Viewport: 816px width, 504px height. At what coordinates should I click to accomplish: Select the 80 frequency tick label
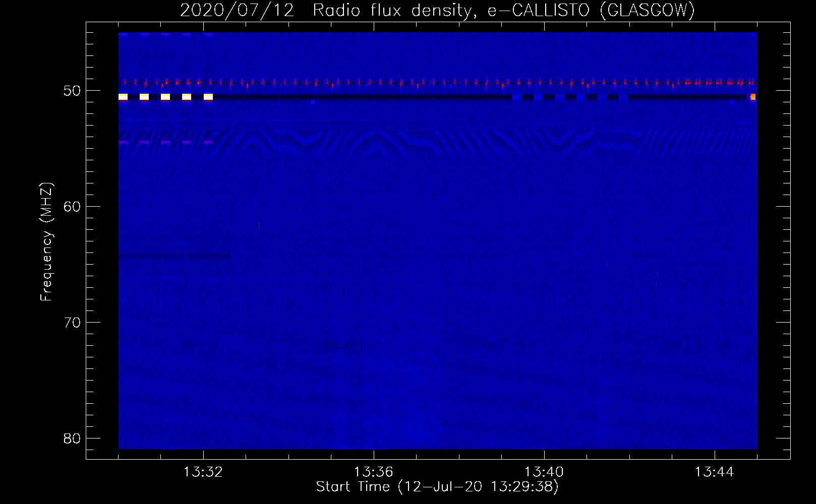(x=72, y=438)
